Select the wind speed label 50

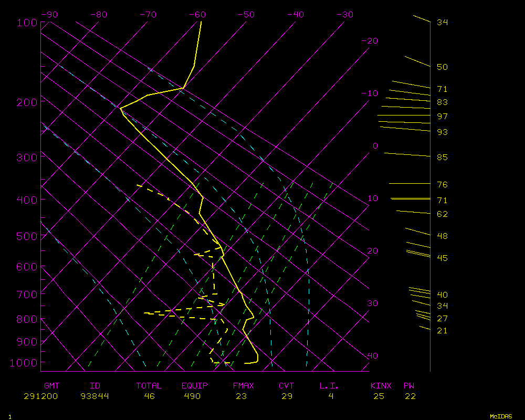coord(442,67)
